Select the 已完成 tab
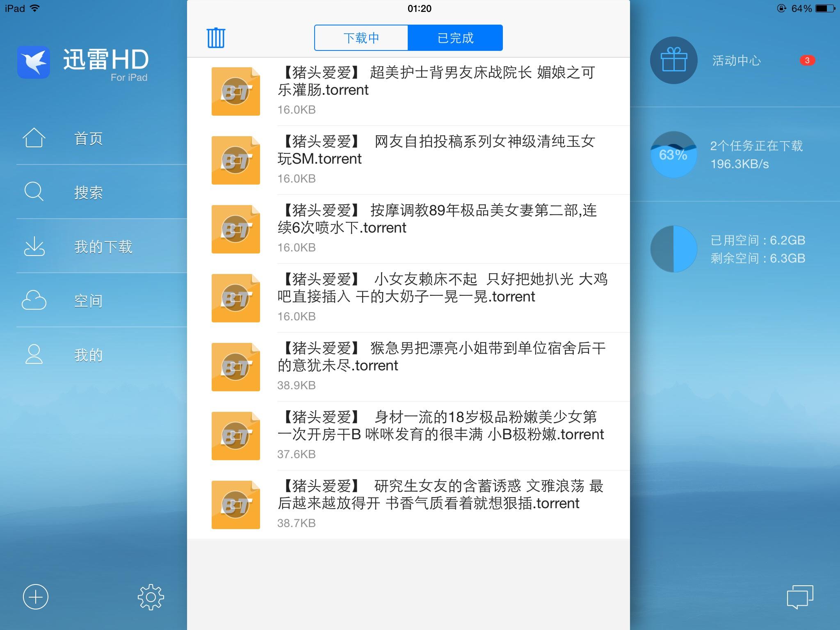 click(455, 38)
